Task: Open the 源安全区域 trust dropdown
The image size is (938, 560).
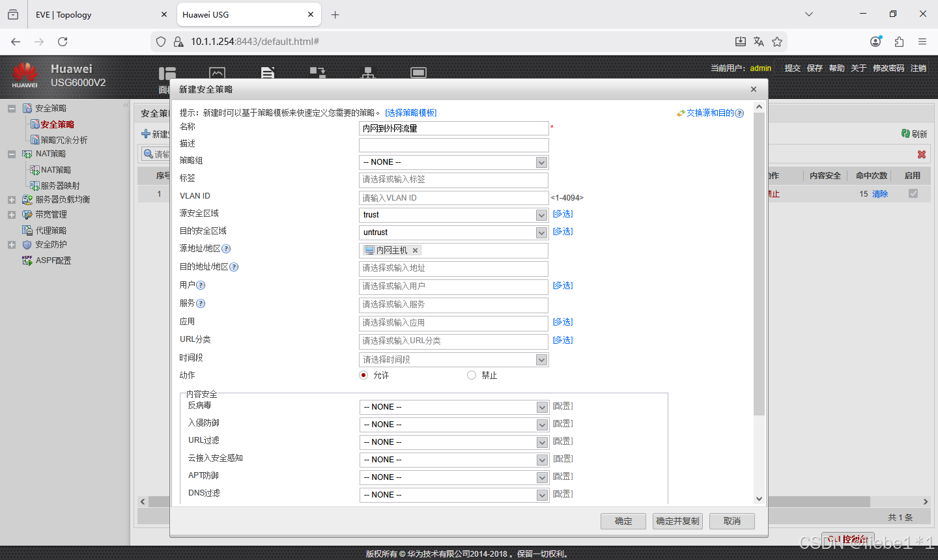Action: coord(541,214)
